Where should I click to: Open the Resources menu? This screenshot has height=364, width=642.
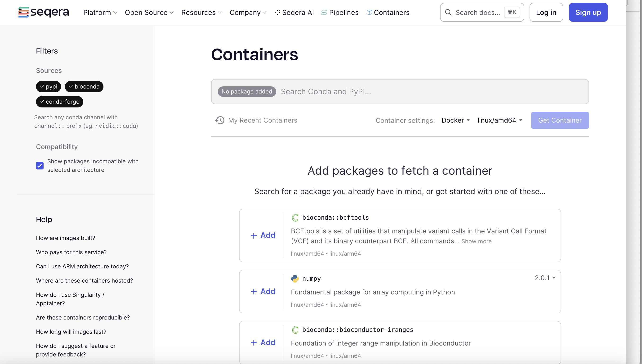coord(201,12)
